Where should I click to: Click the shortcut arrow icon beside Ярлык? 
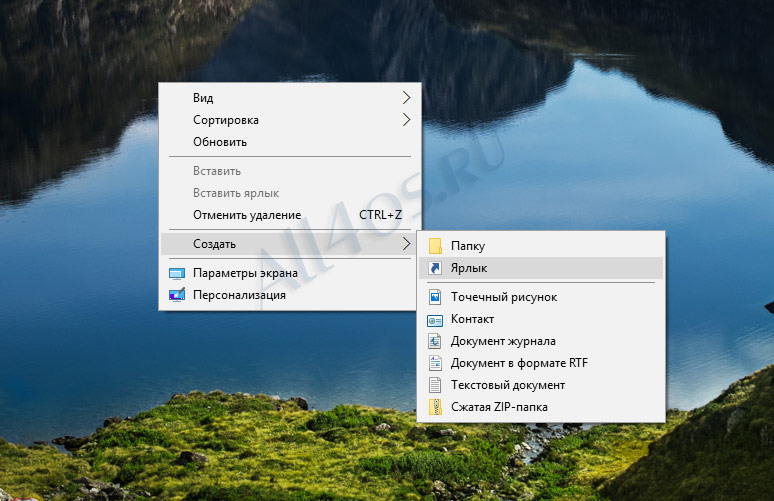coord(435,268)
